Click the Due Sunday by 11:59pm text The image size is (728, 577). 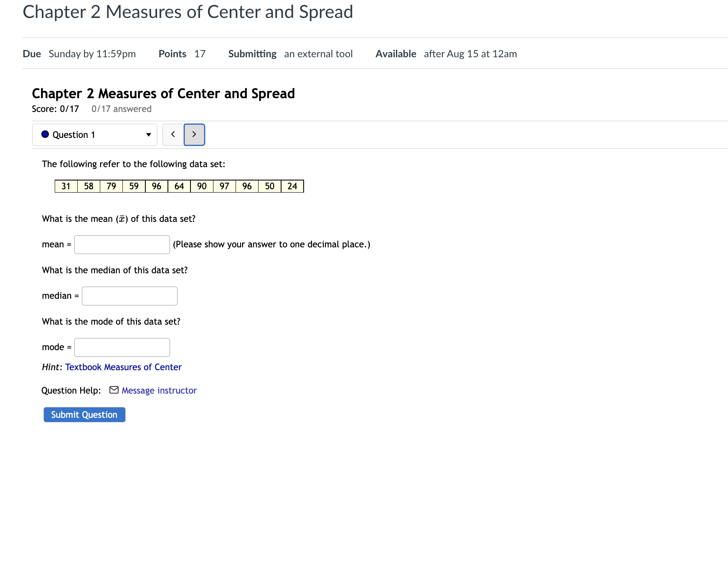point(79,53)
